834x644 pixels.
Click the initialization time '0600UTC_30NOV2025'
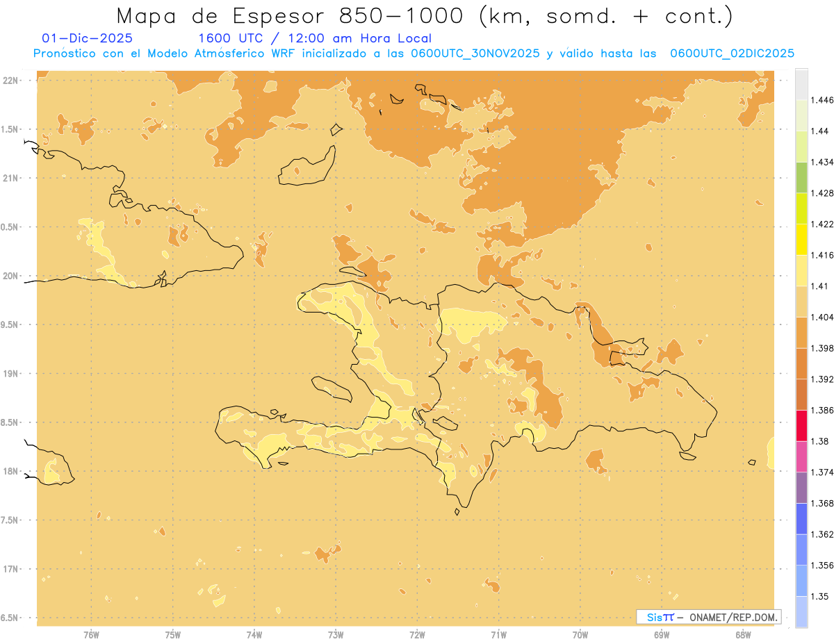[x=475, y=53]
